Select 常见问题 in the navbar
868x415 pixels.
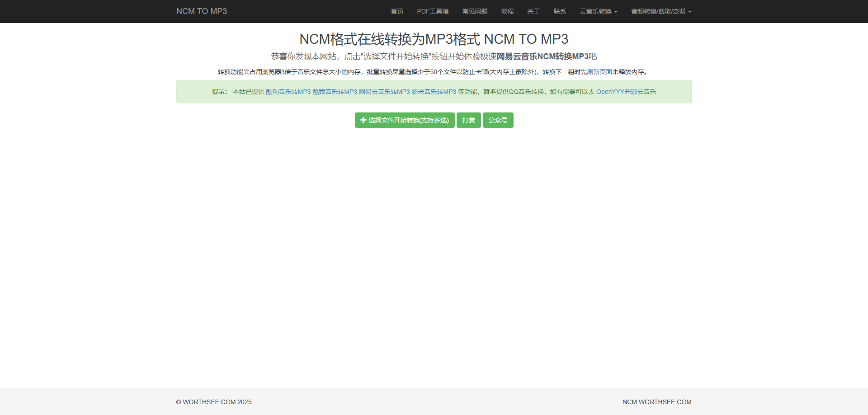pos(475,11)
